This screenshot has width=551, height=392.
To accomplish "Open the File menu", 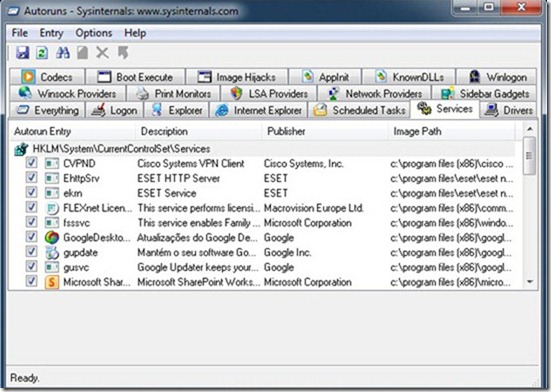I will coord(20,33).
